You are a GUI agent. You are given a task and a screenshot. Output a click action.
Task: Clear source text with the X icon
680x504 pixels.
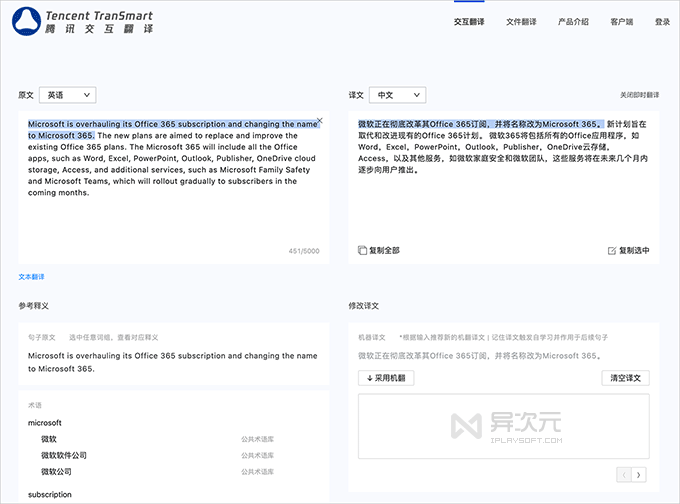click(x=320, y=120)
